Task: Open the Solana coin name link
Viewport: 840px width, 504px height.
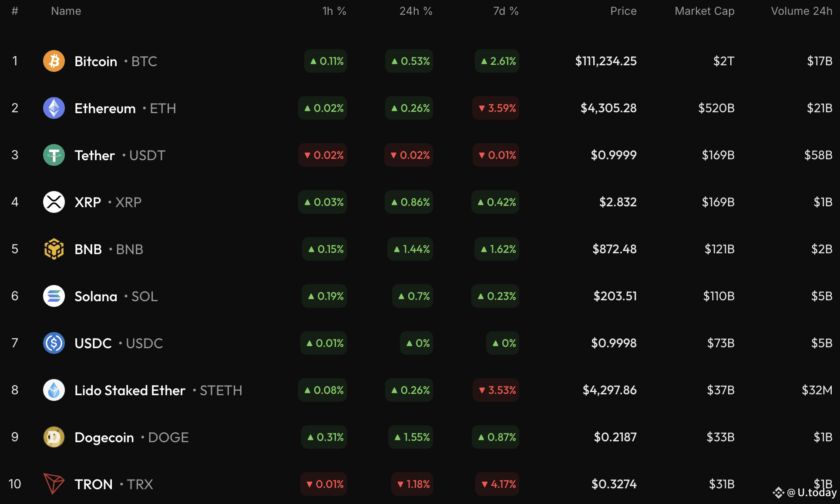Action: pos(96,296)
